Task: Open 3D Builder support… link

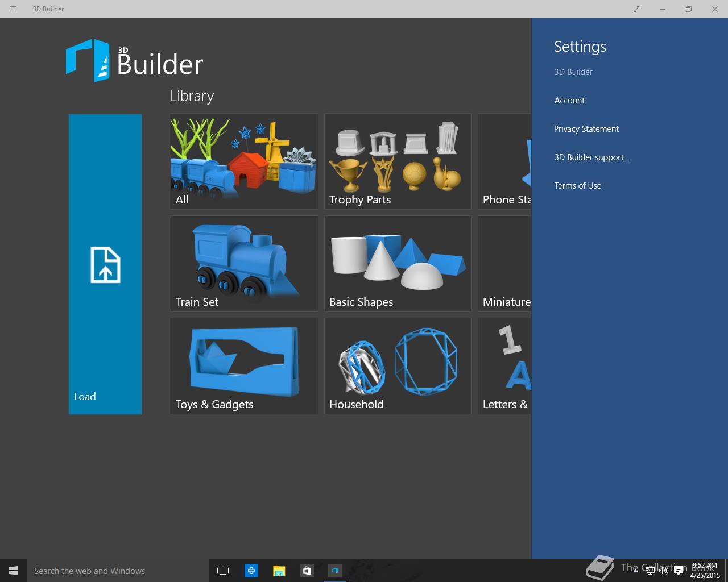Action: click(x=591, y=157)
